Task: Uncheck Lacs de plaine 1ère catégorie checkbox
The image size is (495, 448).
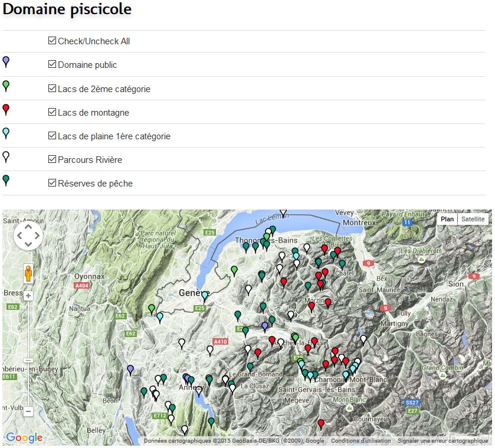Action: click(x=52, y=136)
